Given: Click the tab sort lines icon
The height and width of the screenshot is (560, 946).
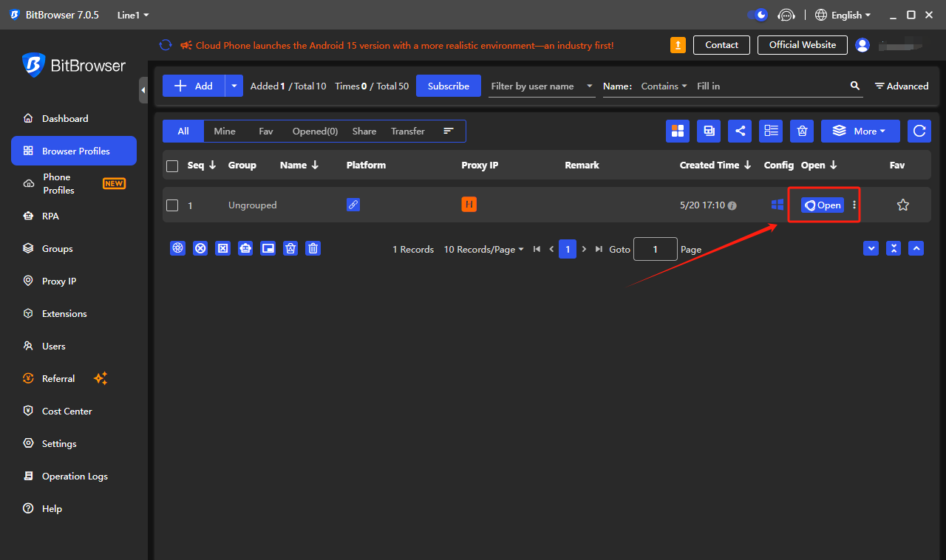Looking at the screenshot, I should [449, 131].
